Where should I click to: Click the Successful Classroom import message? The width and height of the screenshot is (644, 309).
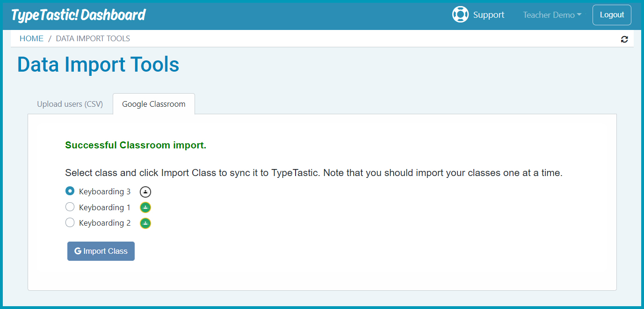(136, 145)
